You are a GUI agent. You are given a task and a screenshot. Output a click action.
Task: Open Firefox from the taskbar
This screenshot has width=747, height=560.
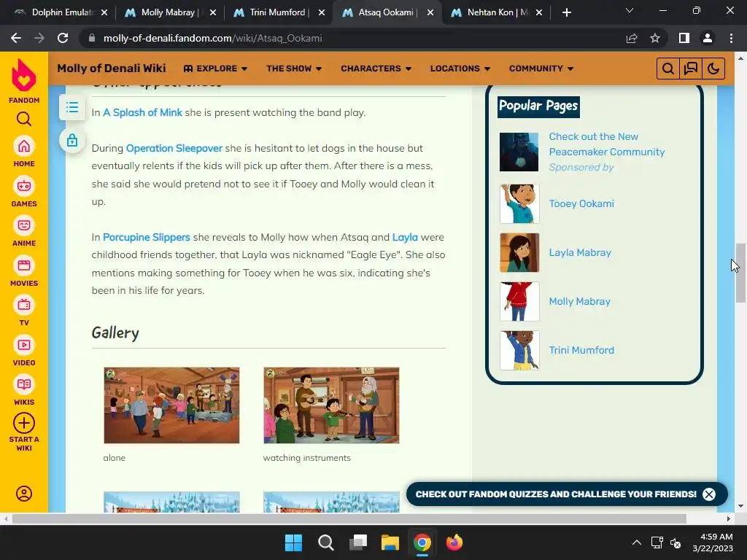click(454, 542)
